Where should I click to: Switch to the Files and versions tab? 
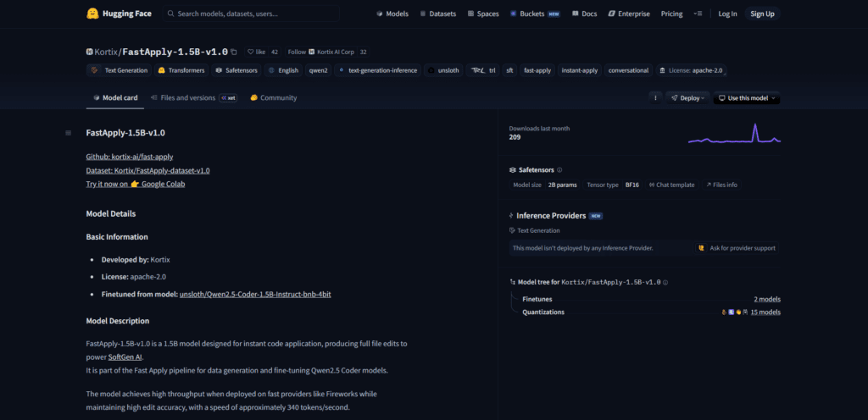(x=194, y=98)
